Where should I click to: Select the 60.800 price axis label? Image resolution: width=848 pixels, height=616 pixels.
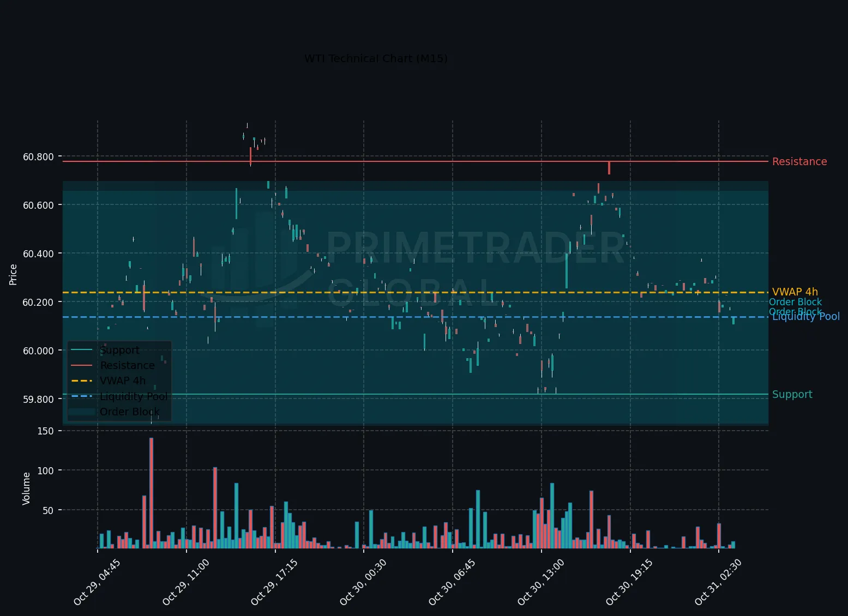(x=38, y=157)
